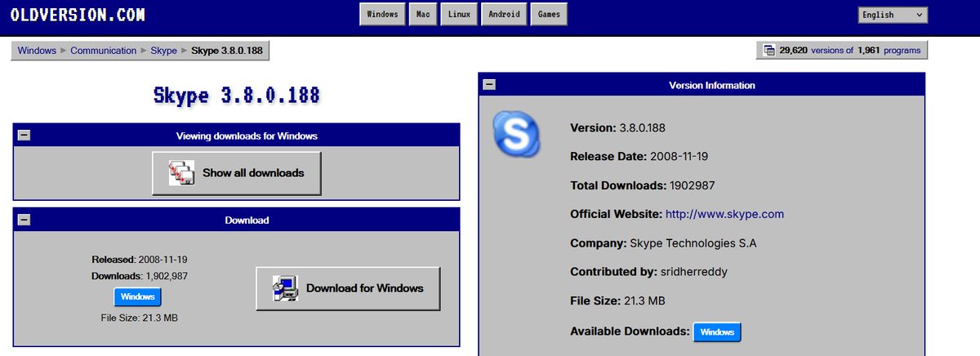980x356 pixels.
Task: Click File Size: 21.3 MB in Download panel
Action: pos(138,318)
